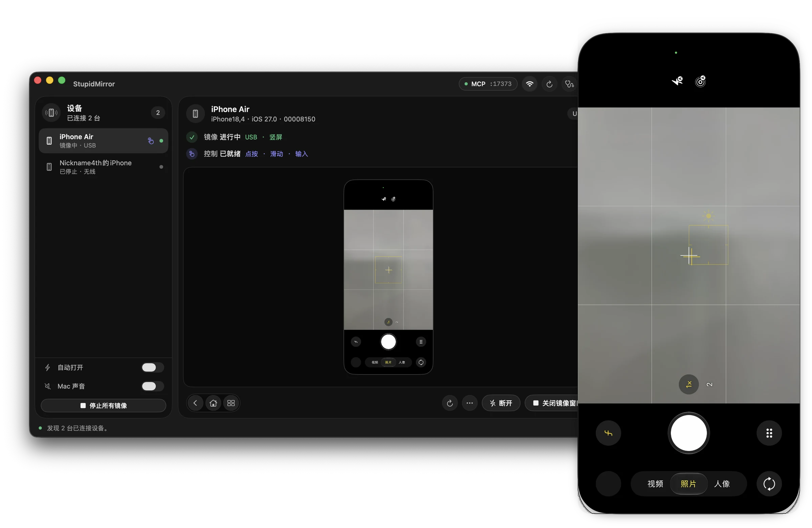Click the app switcher grid icon
The width and height of the screenshot is (812, 528).
coord(231,403)
